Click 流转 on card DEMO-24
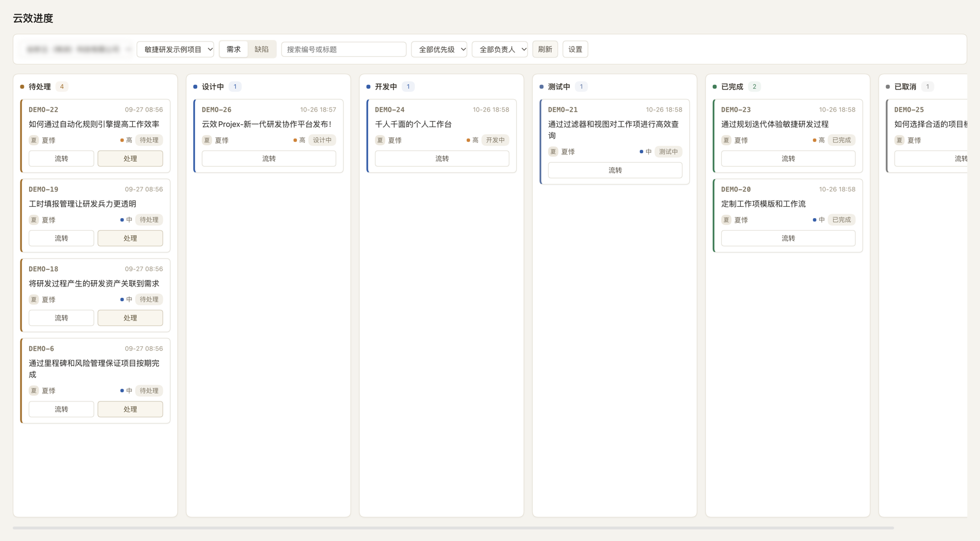 442,158
